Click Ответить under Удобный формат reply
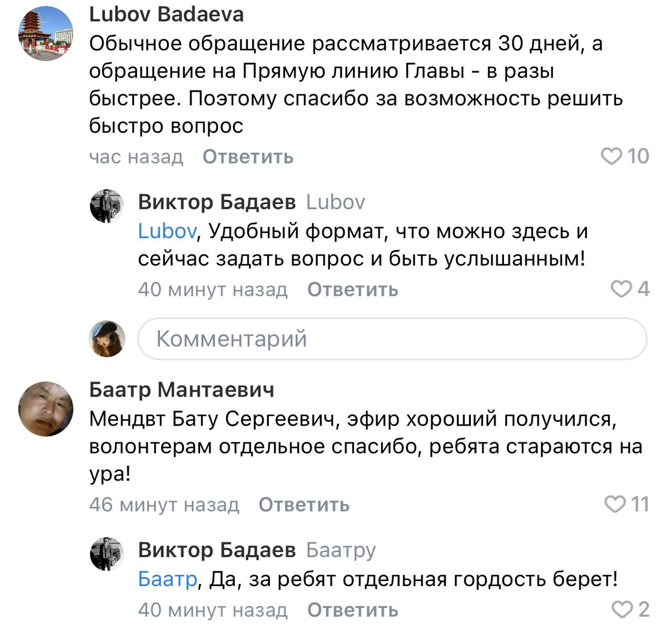Viewport: 672px width, 638px height. [352, 289]
